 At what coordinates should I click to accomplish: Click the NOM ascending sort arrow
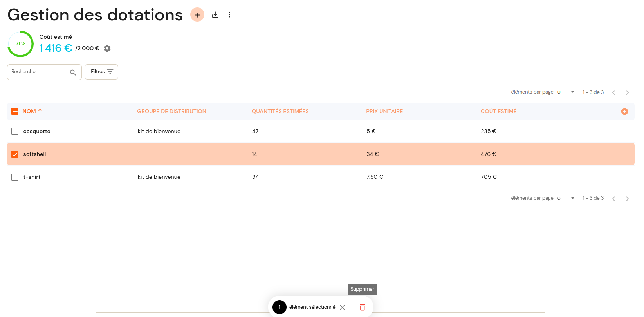tap(40, 111)
